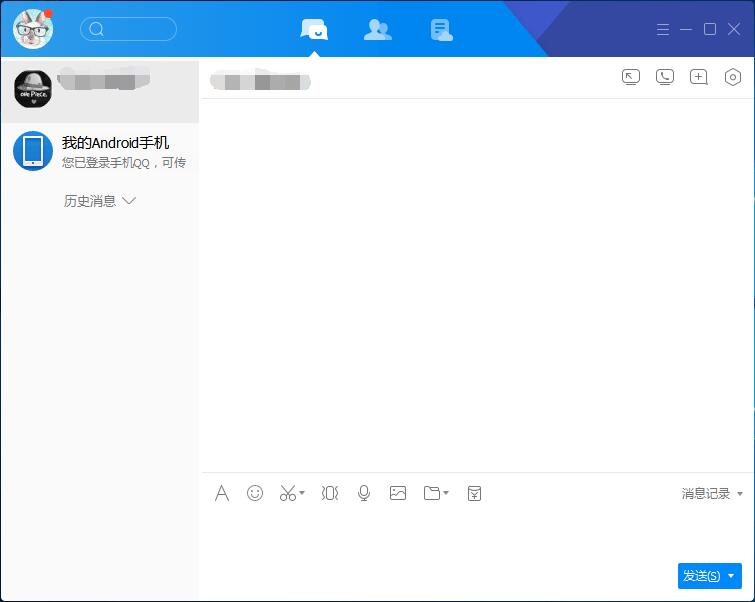The image size is (755, 602).
Task: Select the 我的Android手机 conversation
Action: tap(100, 151)
